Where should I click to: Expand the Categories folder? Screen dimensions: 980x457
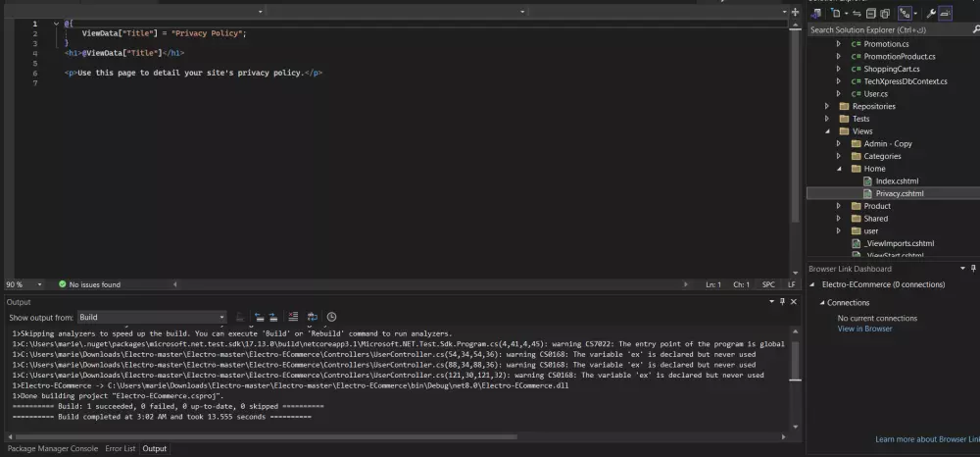839,156
